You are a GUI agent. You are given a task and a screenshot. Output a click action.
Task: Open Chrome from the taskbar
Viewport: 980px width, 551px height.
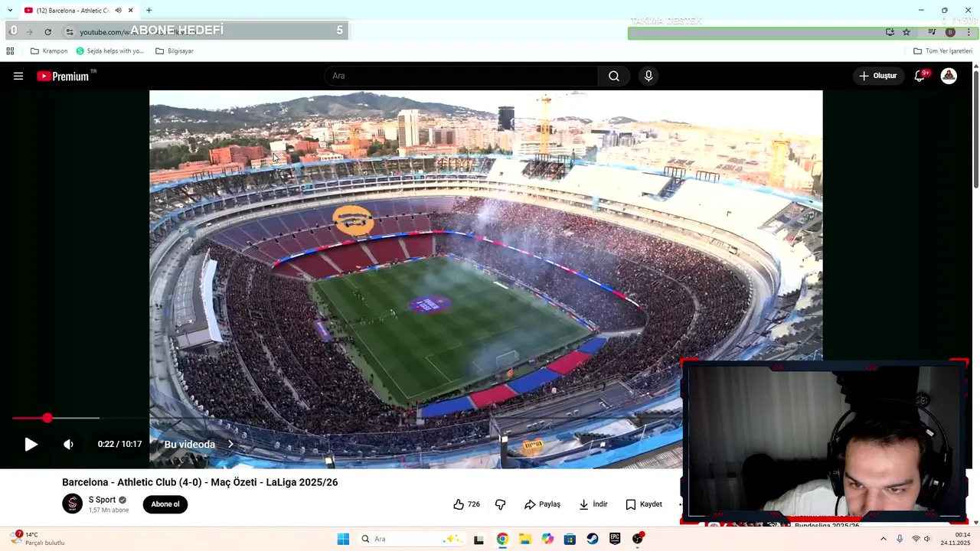click(502, 539)
